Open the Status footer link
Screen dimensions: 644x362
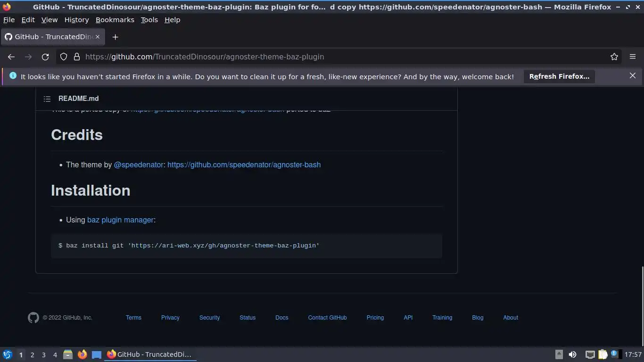coord(248,318)
